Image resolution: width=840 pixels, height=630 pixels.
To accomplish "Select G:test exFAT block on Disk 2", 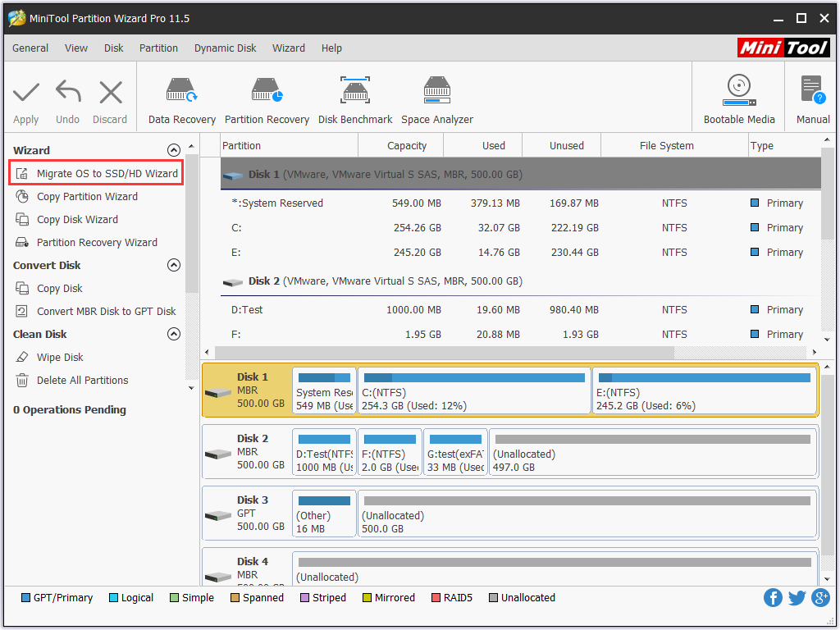I will [x=455, y=452].
